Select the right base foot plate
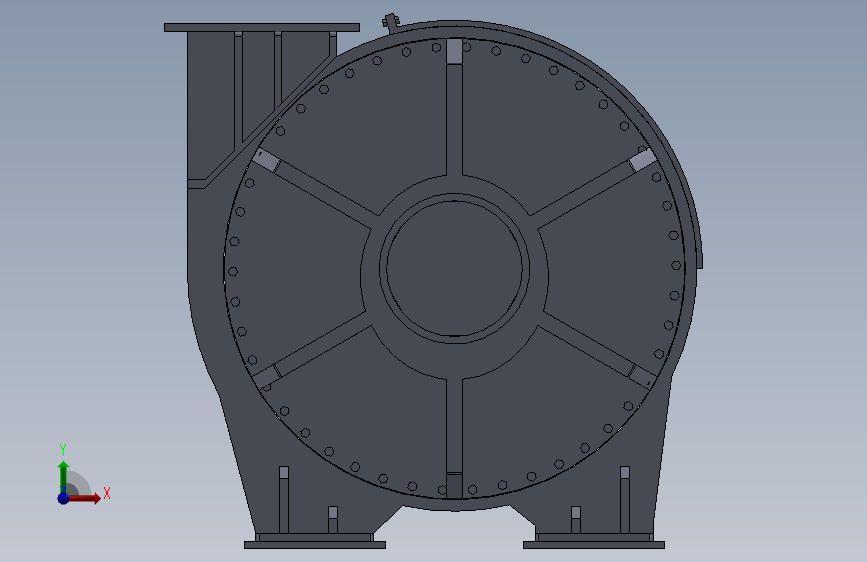867x562 pixels. click(x=594, y=545)
